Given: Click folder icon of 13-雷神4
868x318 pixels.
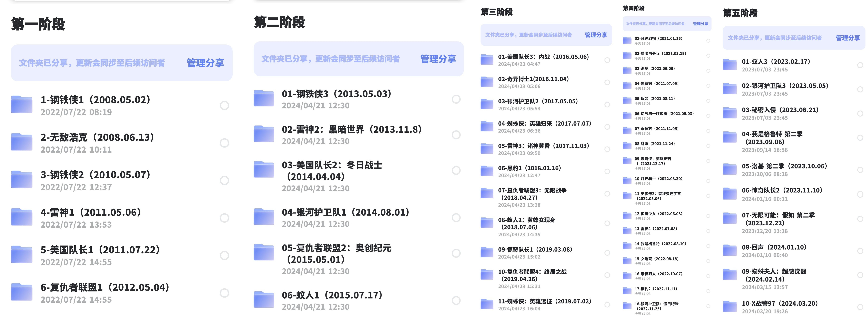Looking at the screenshot, I should (x=627, y=231).
